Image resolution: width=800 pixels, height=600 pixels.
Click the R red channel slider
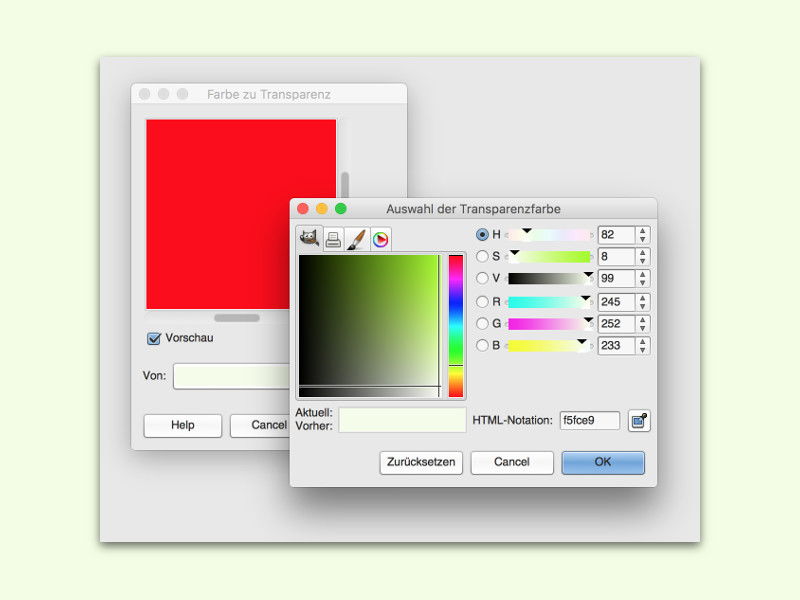(549, 302)
